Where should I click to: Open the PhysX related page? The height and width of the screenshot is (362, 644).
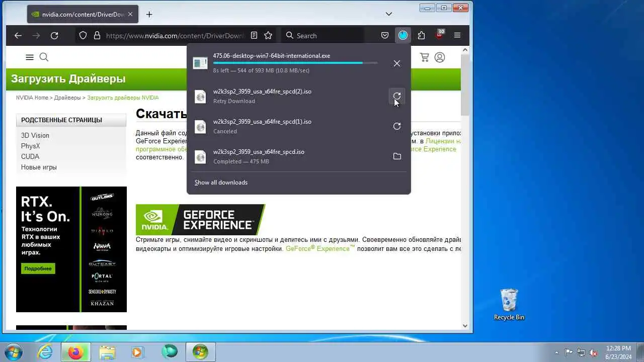click(30, 146)
